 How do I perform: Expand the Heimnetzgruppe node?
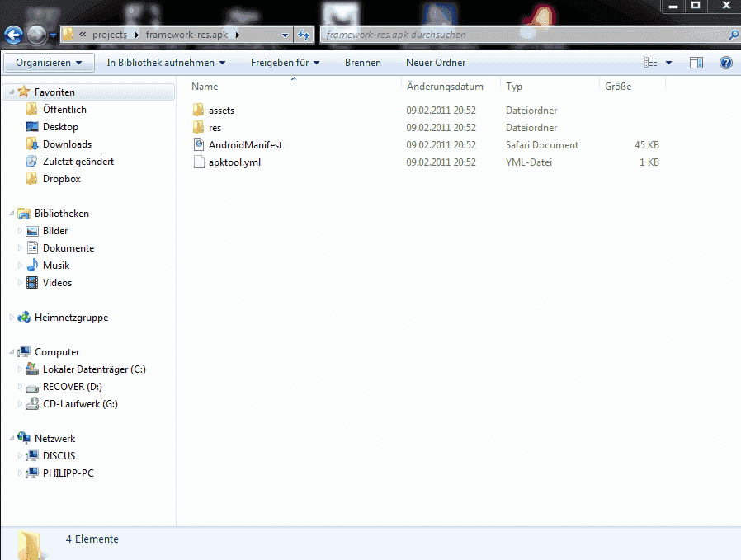point(12,318)
